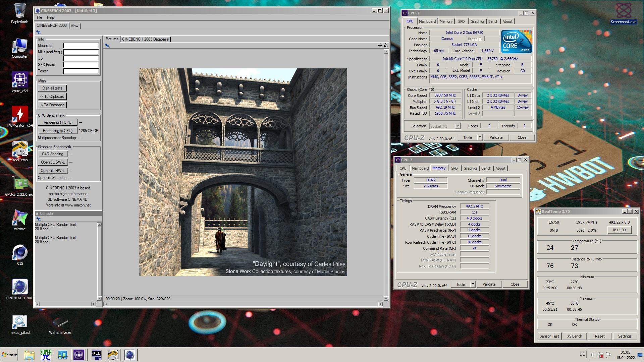Click the picture panel vertical scrollbar

(x=386, y=175)
